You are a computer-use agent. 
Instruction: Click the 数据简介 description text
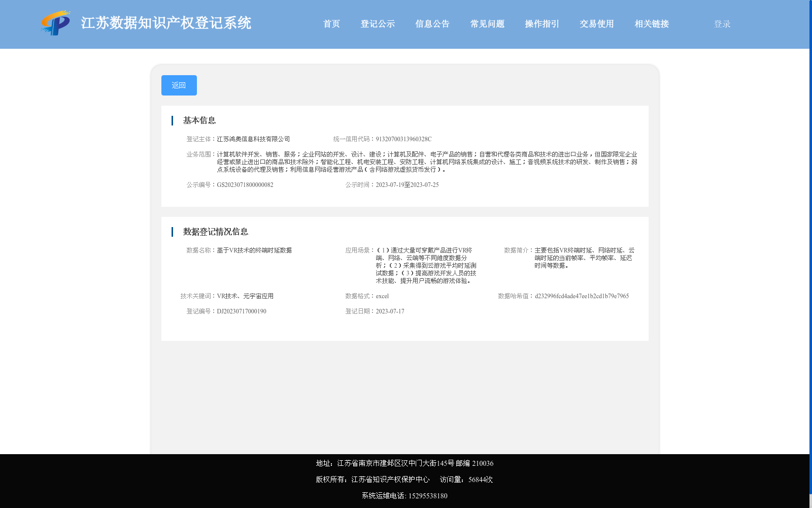[x=585, y=258]
